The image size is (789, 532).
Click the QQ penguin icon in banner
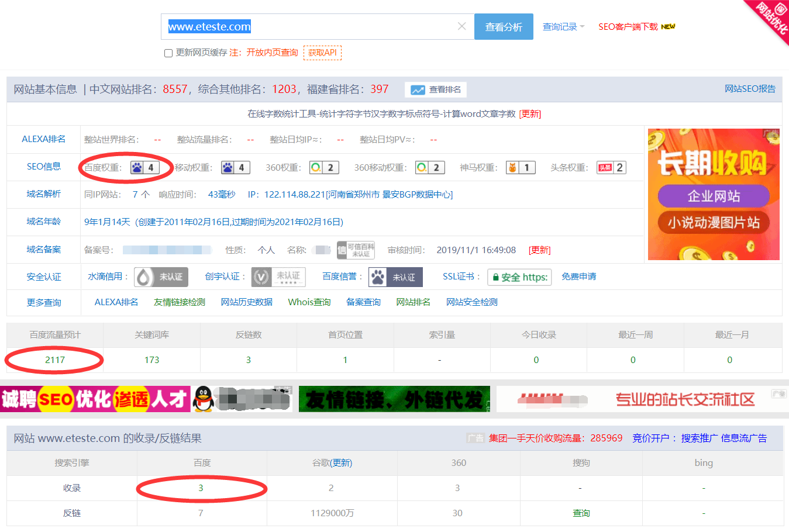[x=202, y=399]
